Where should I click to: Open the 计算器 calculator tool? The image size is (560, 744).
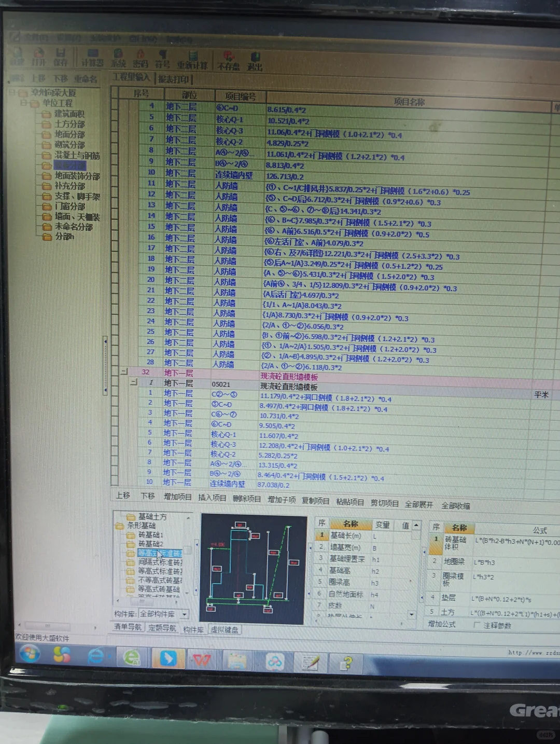click(93, 57)
